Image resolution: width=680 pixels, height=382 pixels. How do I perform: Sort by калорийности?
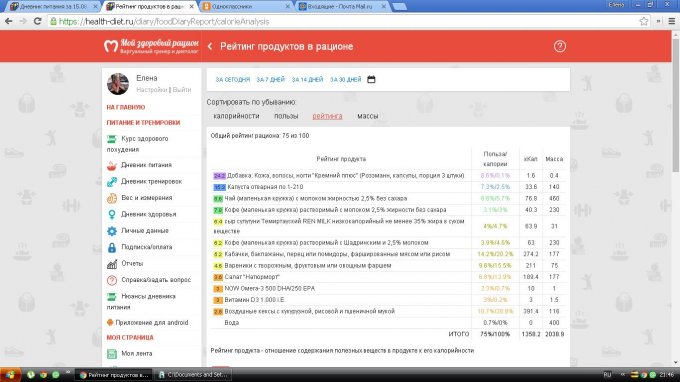[x=236, y=116]
